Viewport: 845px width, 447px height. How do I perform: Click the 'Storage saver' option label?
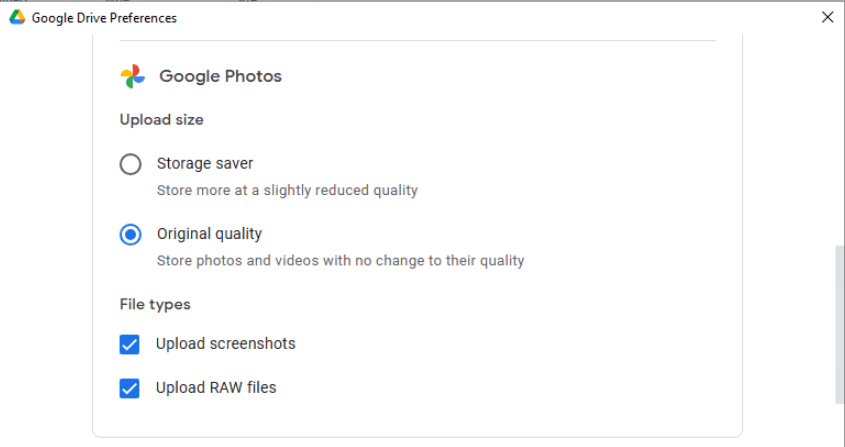[205, 164]
